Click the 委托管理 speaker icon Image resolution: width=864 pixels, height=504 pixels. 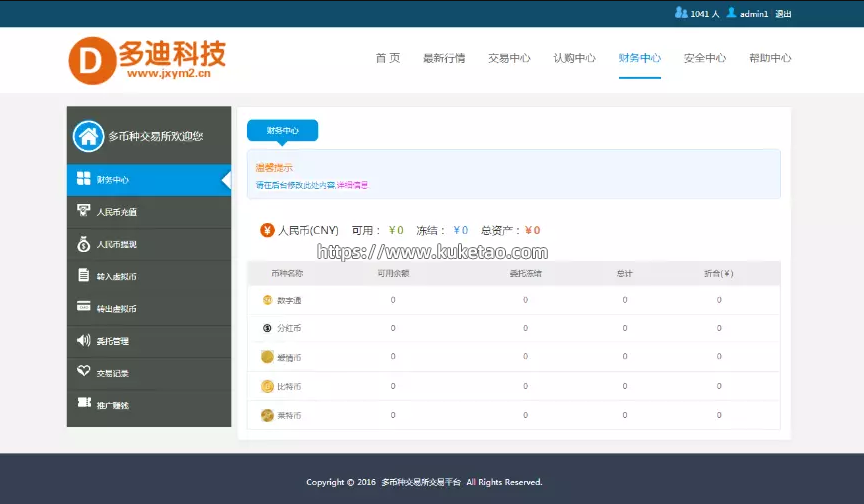coord(84,340)
